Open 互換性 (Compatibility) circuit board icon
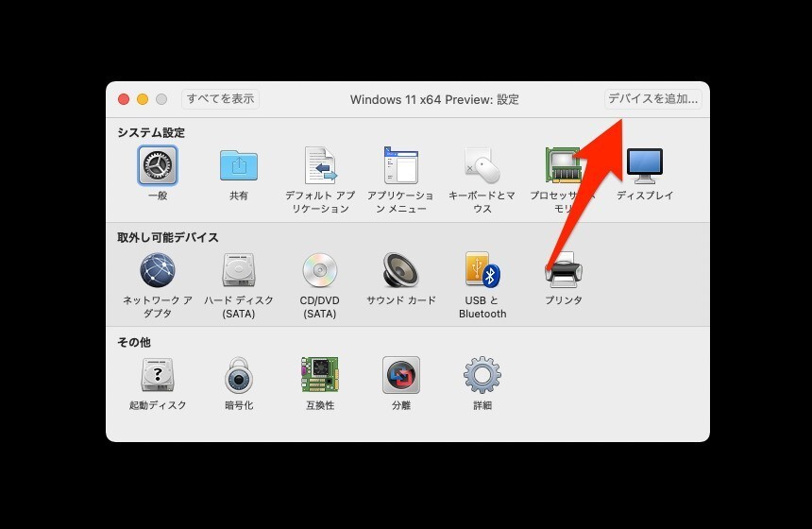 point(320,375)
